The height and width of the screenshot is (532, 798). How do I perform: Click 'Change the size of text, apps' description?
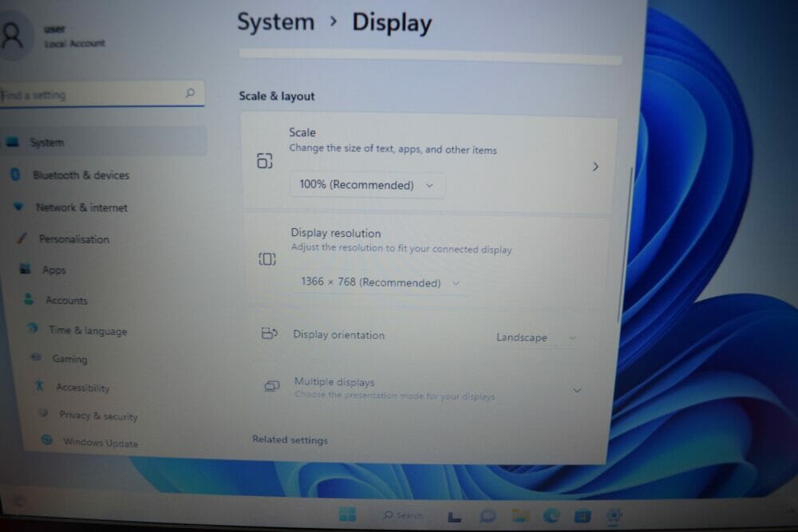[x=393, y=149]
